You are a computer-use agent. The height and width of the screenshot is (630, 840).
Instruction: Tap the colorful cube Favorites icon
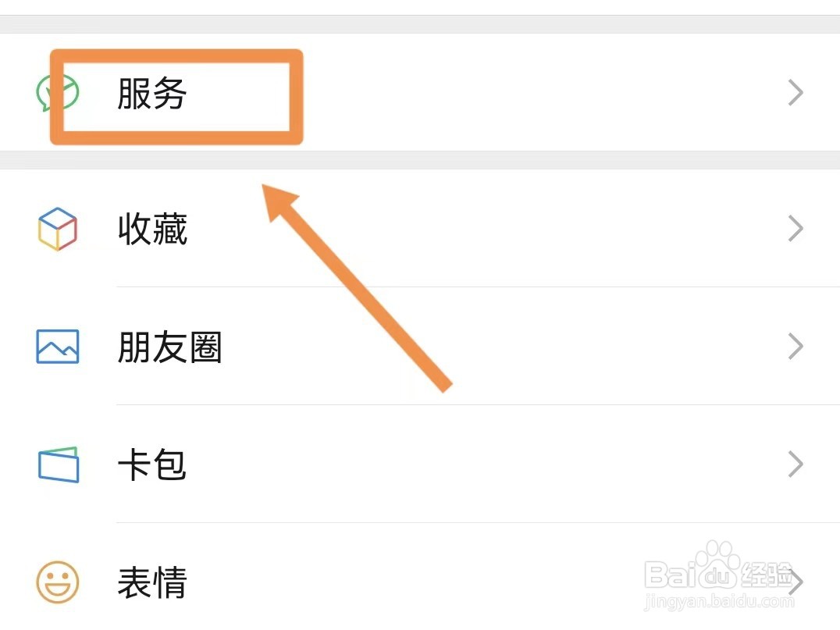[58, 229]
